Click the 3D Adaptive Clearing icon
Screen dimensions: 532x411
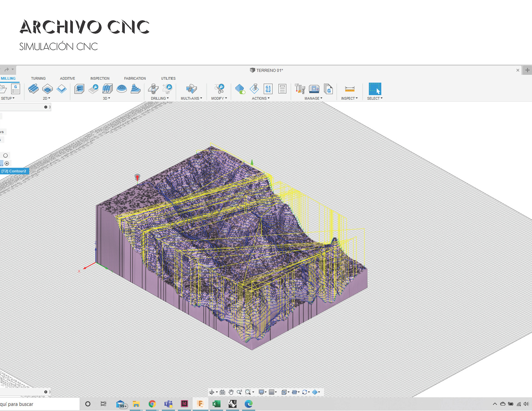pyautogui.click(x=79, y=89)
